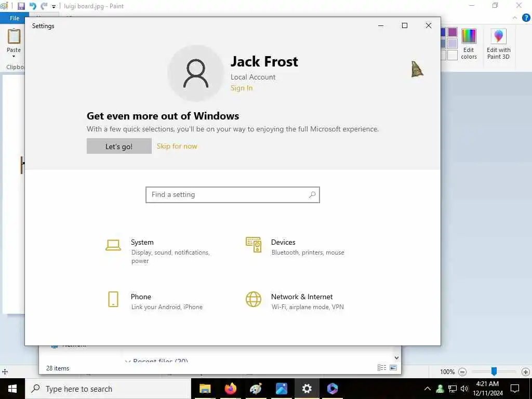Collapse the Paint ribbon chevron
Image resolution: width=532 pixels, height=399 pixels.
pyautogui.click(x=515, y=18)
